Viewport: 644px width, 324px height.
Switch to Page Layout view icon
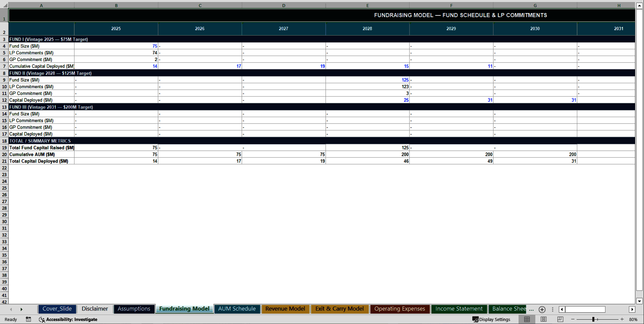(x=543, y=319)
